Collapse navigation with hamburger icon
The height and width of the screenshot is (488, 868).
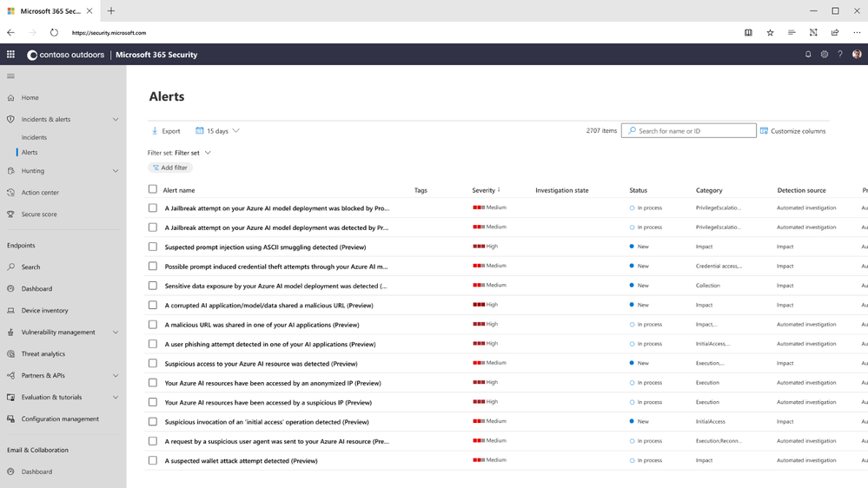tap(10, 76)
